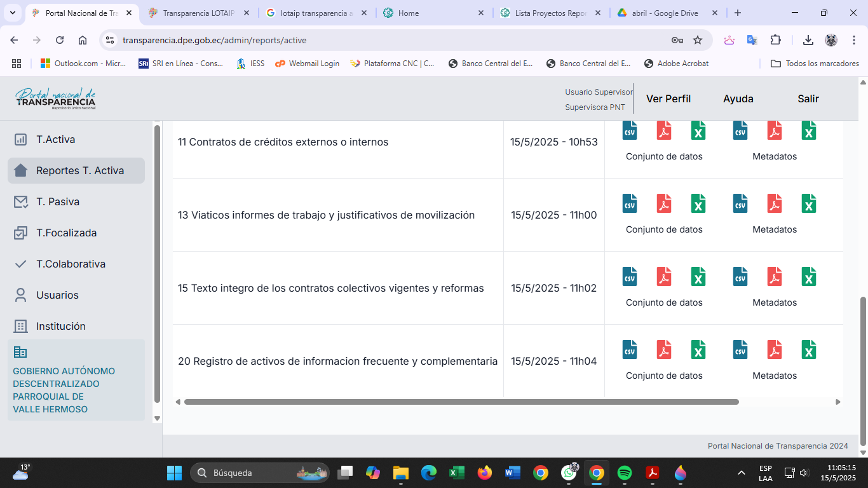Viewport: 868px width, 488px height.
Task: Open the Ayuda help link
Action: [738, 98]
